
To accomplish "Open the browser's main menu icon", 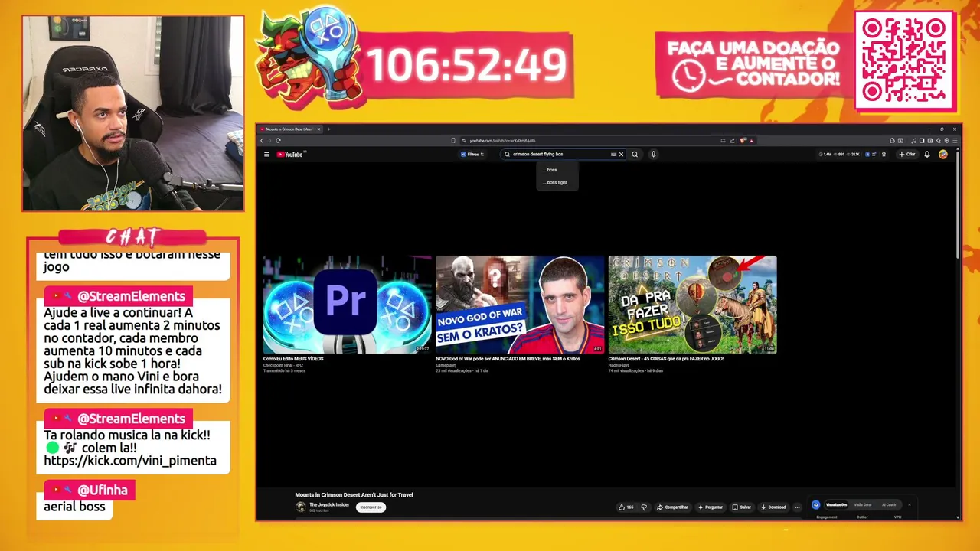I will 955,141.
